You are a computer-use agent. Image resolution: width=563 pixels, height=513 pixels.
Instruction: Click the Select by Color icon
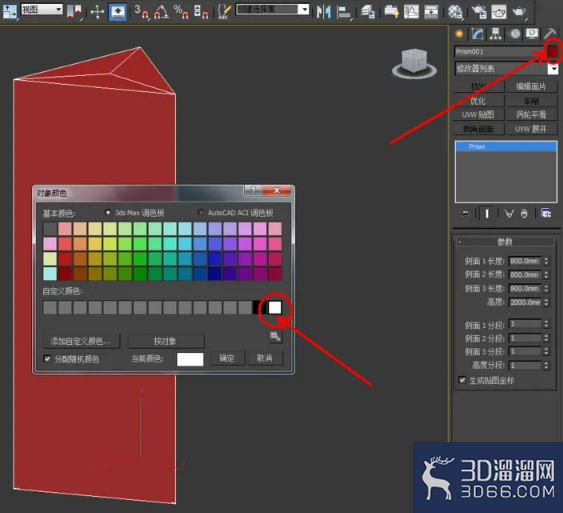tap(275, 336)
